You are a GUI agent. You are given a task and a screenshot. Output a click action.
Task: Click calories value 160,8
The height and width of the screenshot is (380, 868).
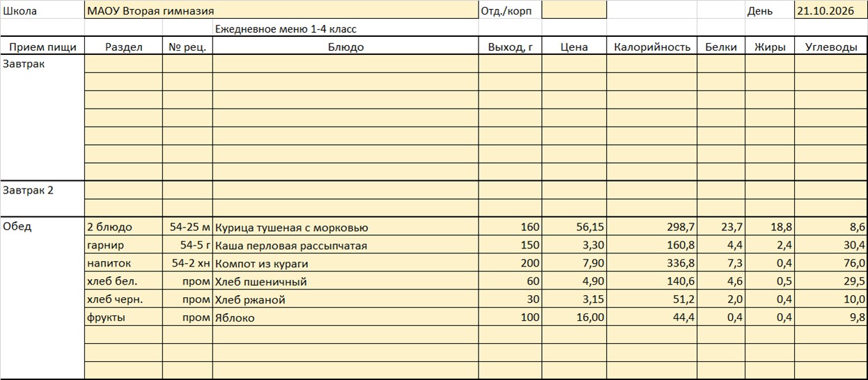(x=652, y=245)
